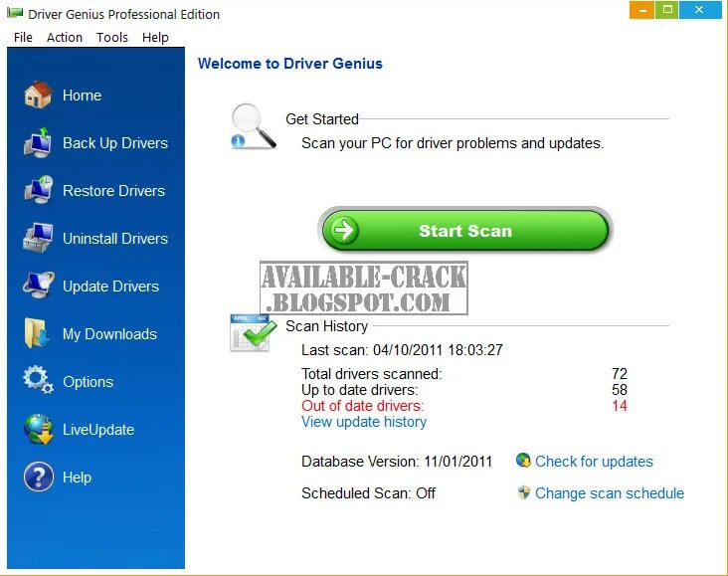Click the Home house icon
Image resolution: width=728 pixels, height=576 pixels.
[38, 95]
